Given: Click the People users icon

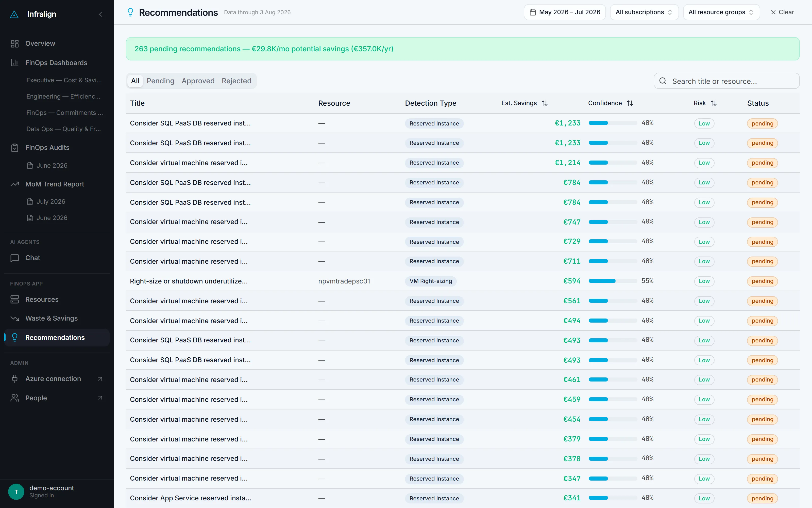Looking at the screenshot, I should [14, 398].
